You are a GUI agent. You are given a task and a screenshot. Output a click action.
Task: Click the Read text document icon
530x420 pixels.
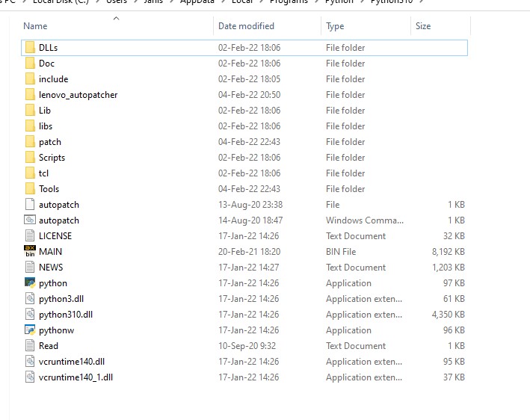[30, 346]
